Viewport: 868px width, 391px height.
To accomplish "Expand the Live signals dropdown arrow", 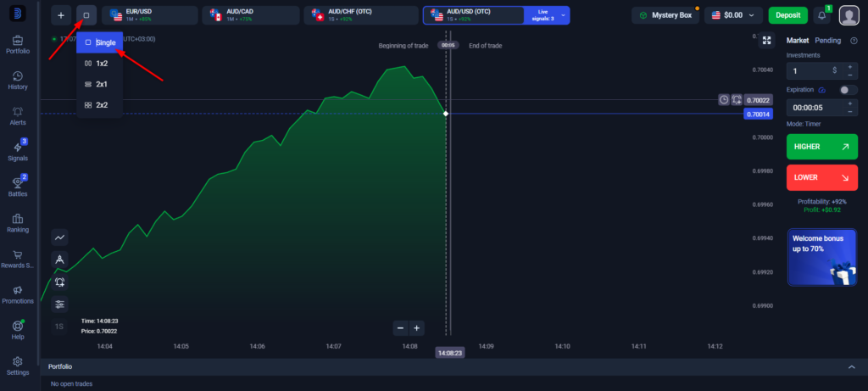I will (x=563, y=15).
